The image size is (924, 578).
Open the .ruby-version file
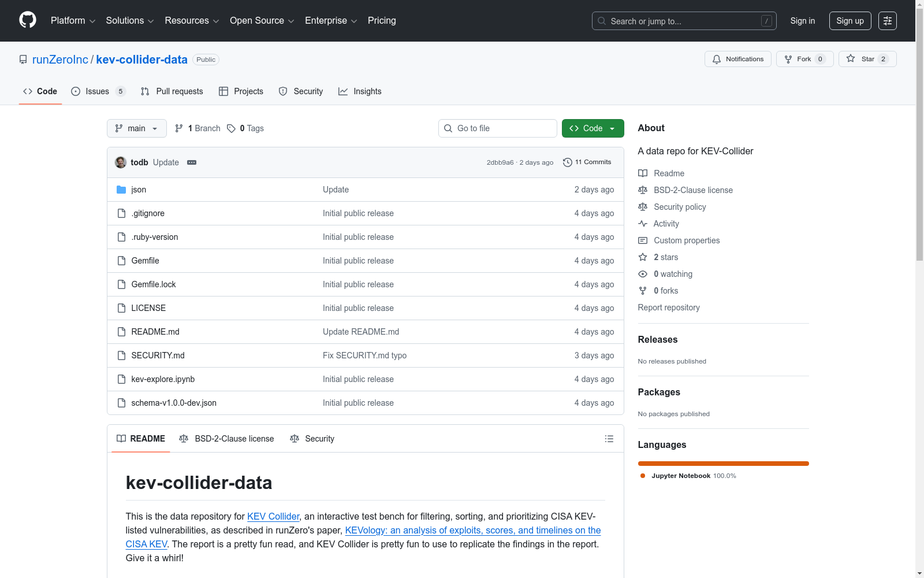[x=155, y=237]
